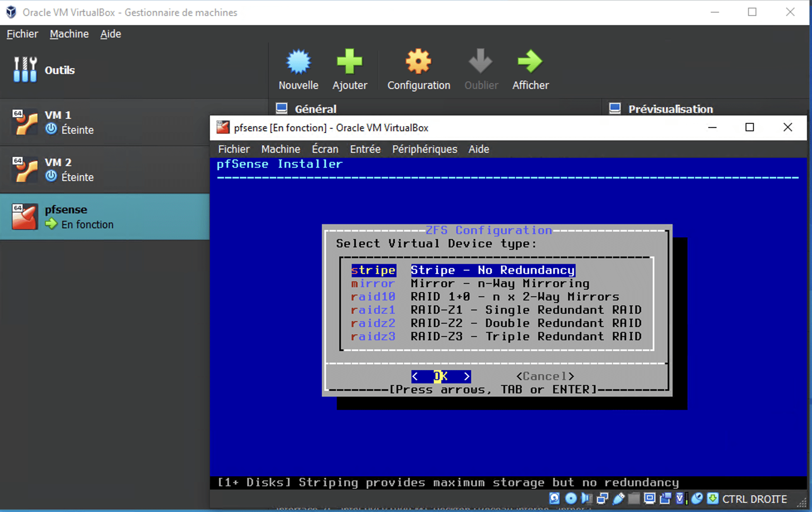Open the Machine menu in pfsense window
This screenshot has height=512, width=812.
pos(280,149)
